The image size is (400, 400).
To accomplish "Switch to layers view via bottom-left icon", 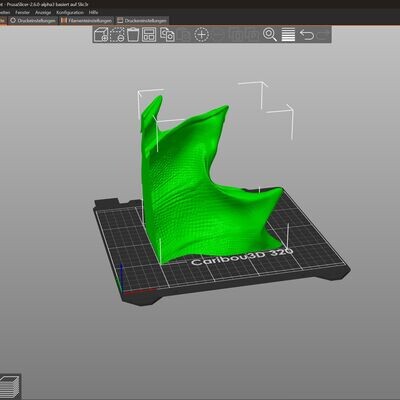I will click(10, 386).
